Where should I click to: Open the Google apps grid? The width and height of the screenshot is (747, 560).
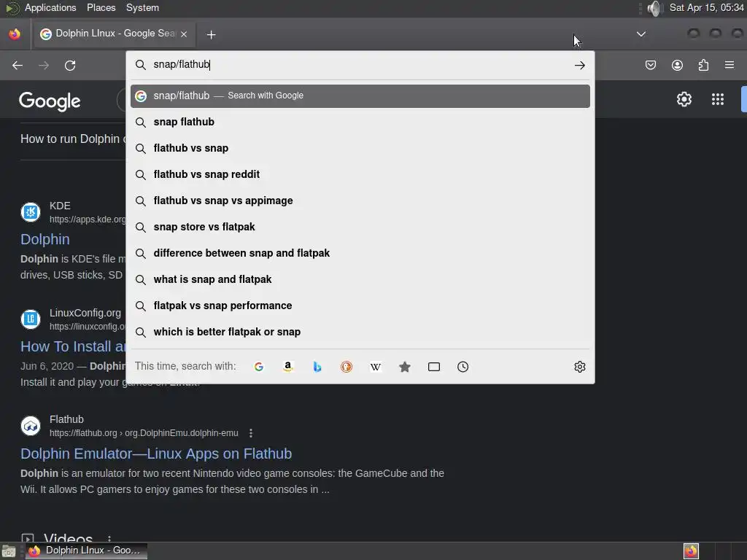[x=718, y=99]
